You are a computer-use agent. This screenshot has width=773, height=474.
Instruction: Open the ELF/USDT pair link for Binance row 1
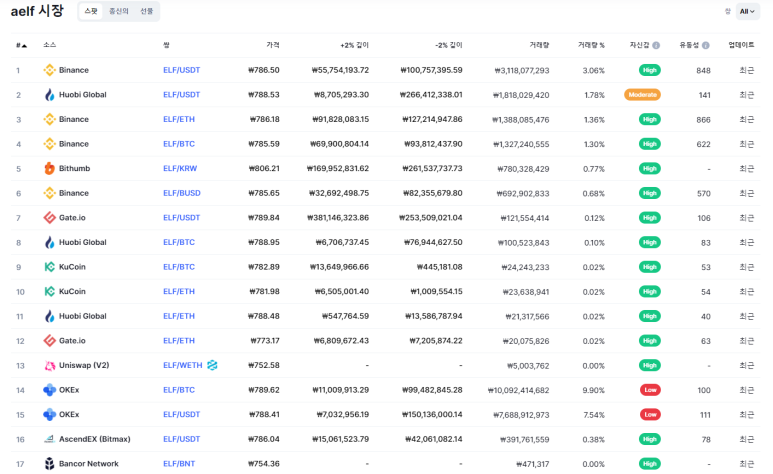pos(181,70)
